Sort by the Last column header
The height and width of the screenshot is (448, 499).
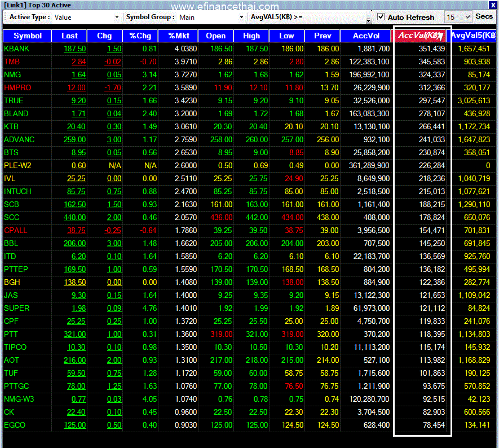click(x=69, y=36)
